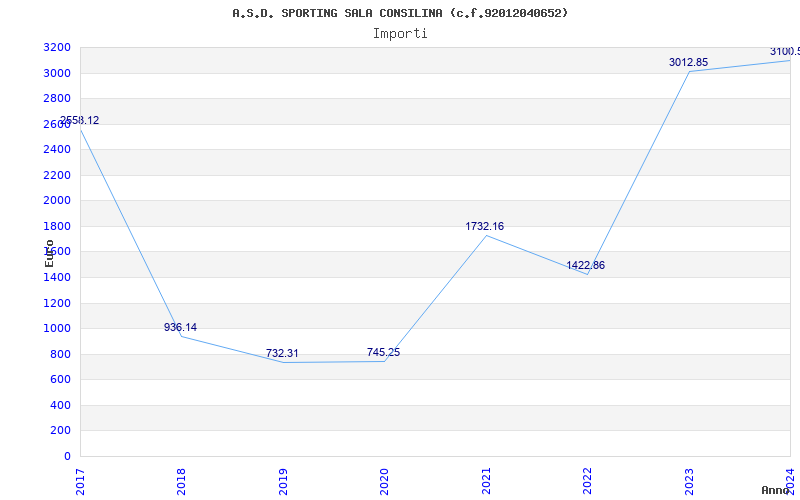Click the 2400 y-axis tick label
Image resolution: width=800 pixels, height=500 pixels.
pos(57,150)
